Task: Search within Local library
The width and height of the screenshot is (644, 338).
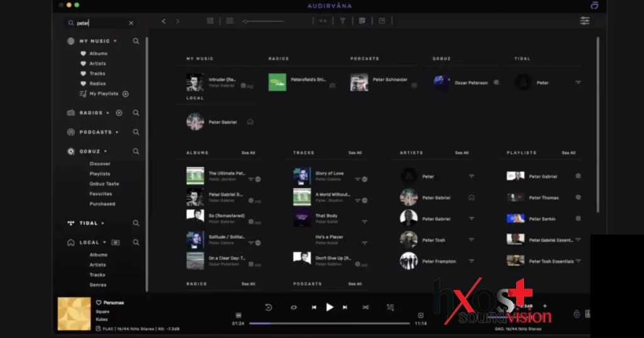Action: point(136,243)
